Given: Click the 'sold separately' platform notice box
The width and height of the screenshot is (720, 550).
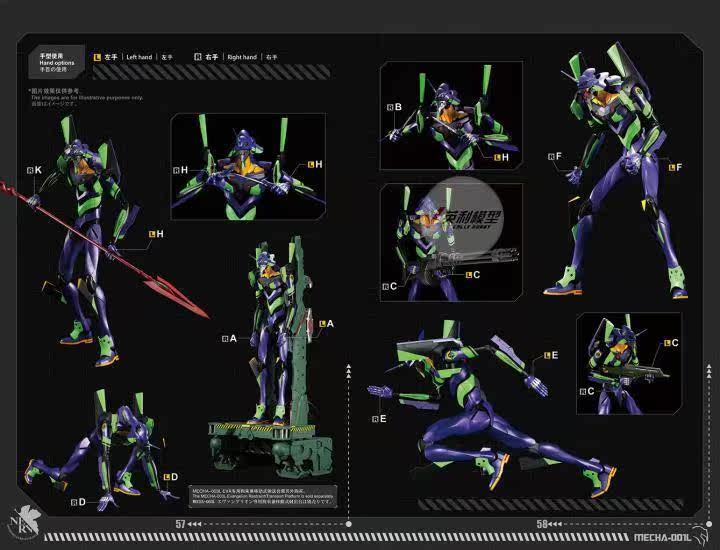Looking at the screenshot, I should click(263, 497).
